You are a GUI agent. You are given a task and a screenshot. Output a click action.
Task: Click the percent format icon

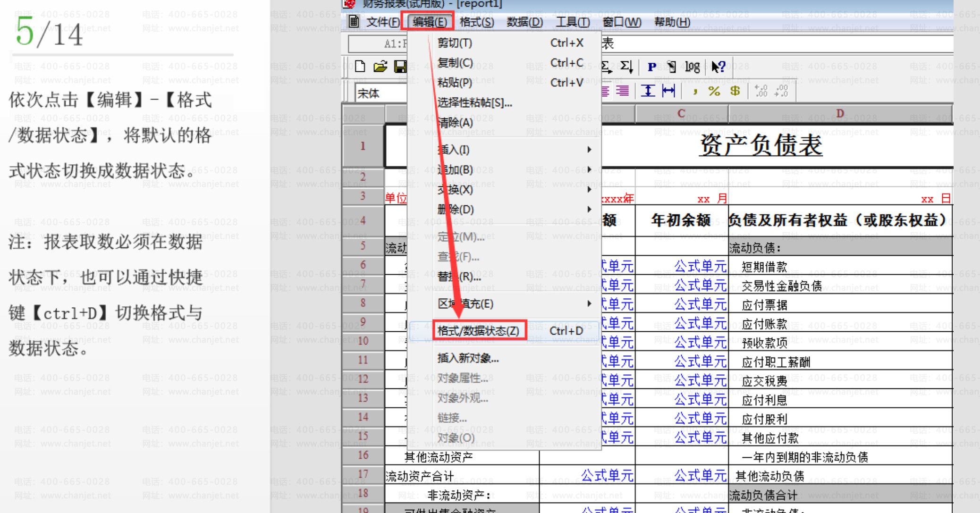point(714,91)
